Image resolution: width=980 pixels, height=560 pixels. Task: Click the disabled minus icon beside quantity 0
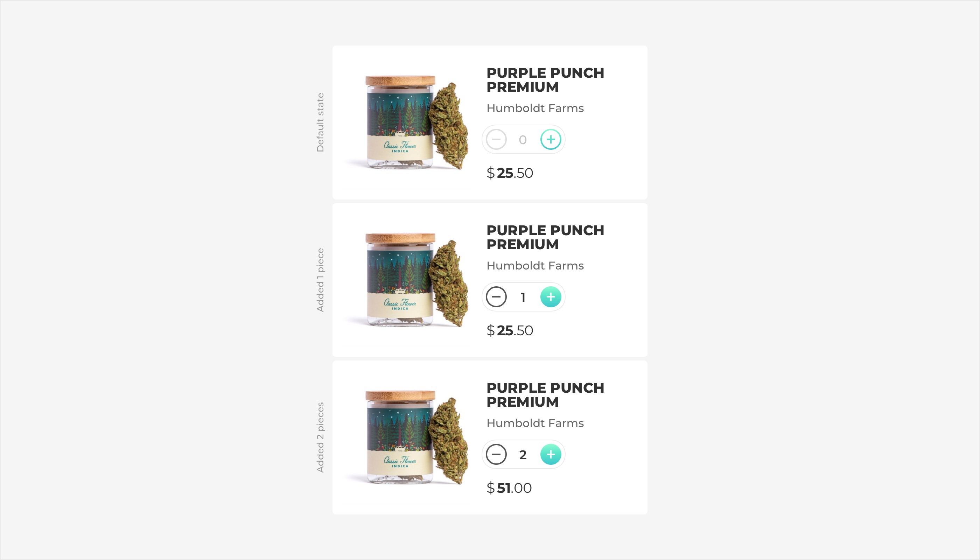[x=496, y=139]
